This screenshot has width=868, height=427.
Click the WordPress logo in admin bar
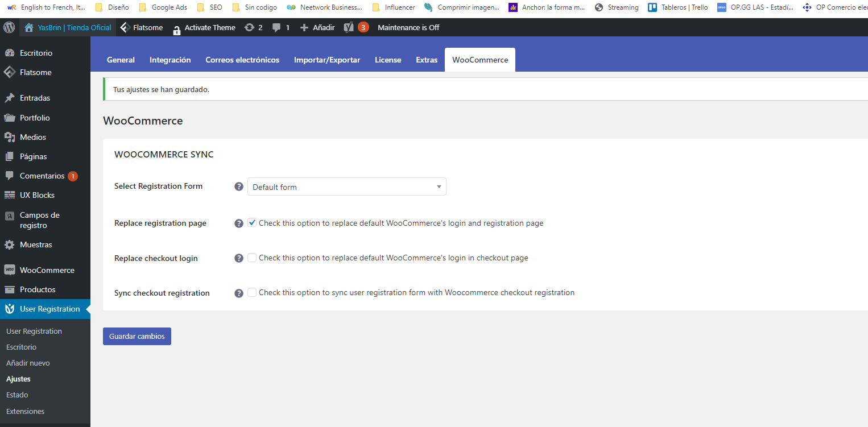coord(9,27)
